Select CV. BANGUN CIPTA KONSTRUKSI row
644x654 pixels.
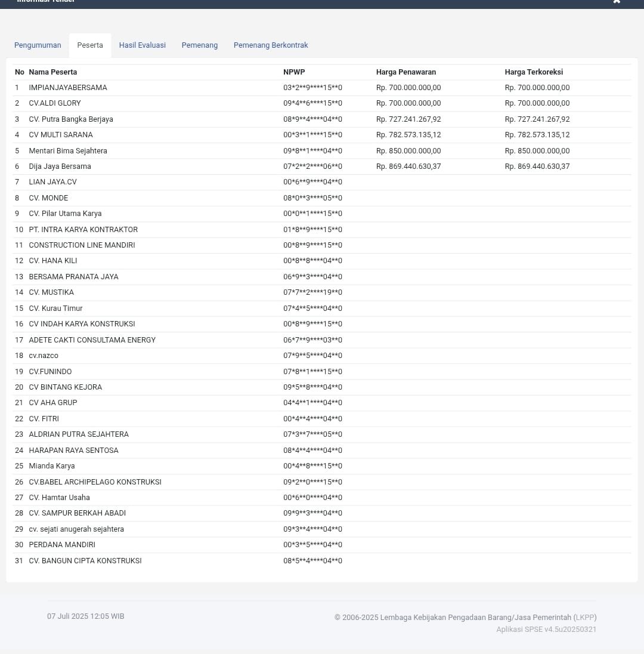coord(322,560)
